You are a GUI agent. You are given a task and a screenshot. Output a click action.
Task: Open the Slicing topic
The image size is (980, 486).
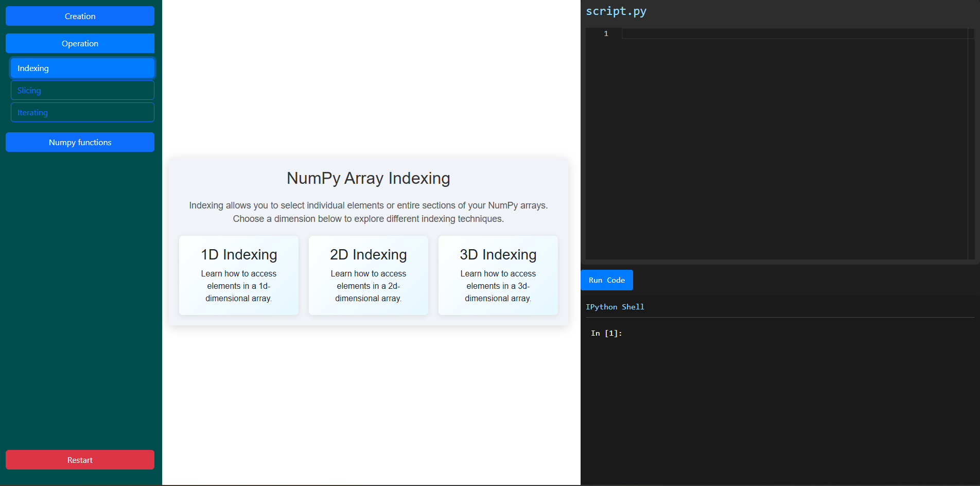tap(82, 90)
